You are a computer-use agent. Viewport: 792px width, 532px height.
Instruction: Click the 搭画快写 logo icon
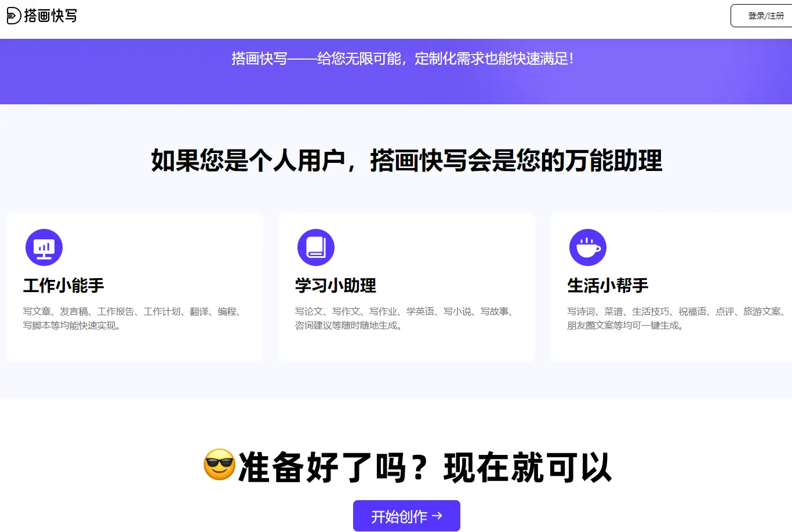coord(14,16)
